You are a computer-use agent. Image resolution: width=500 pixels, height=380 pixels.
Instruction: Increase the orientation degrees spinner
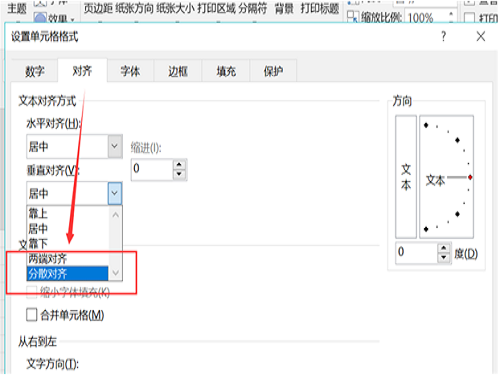[x=444, y=248]
